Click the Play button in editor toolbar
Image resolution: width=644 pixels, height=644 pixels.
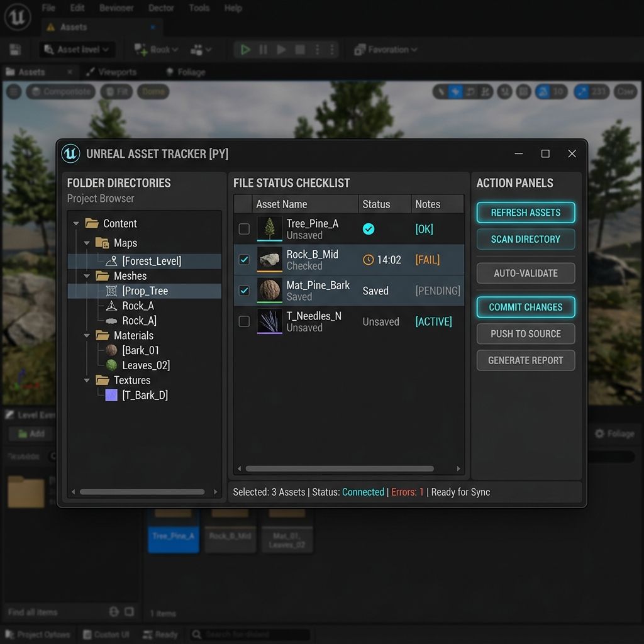coord(245,50)
